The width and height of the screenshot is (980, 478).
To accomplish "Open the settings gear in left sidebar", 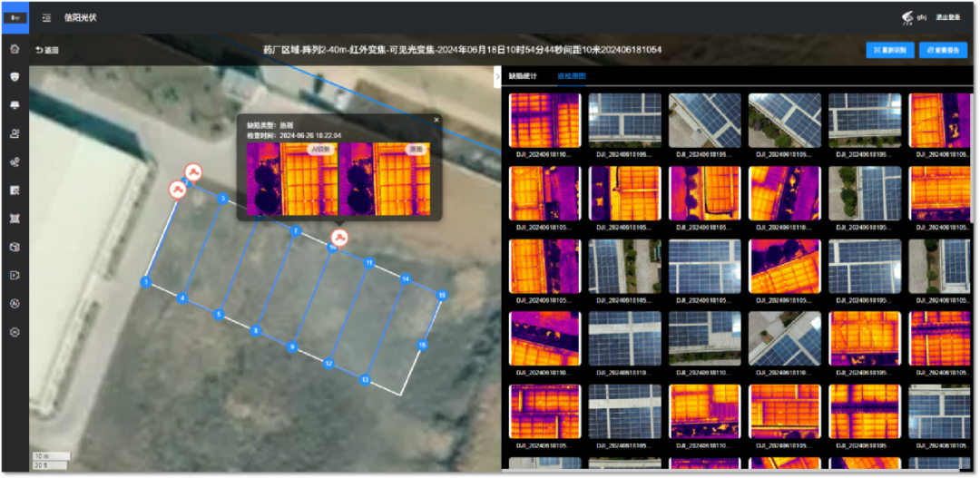I will coord(15,332).
